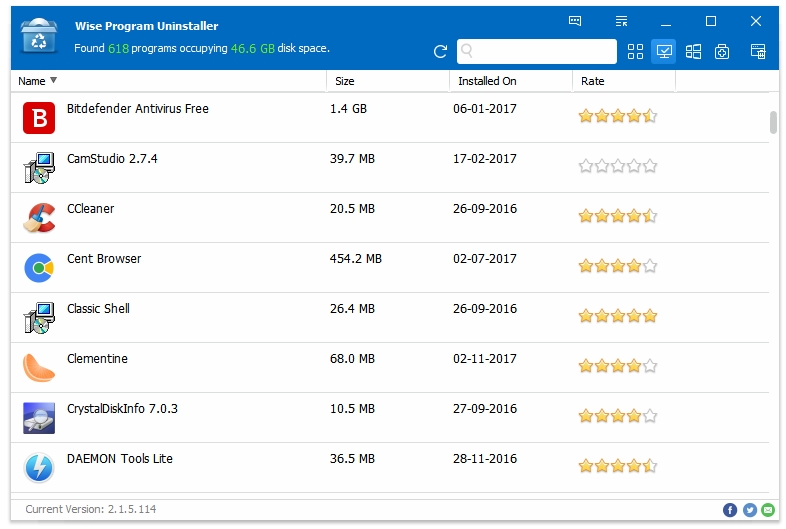Toggle Name column sort arrow
This screenshot has height=529, width=786.
click(x=54, y=80)
